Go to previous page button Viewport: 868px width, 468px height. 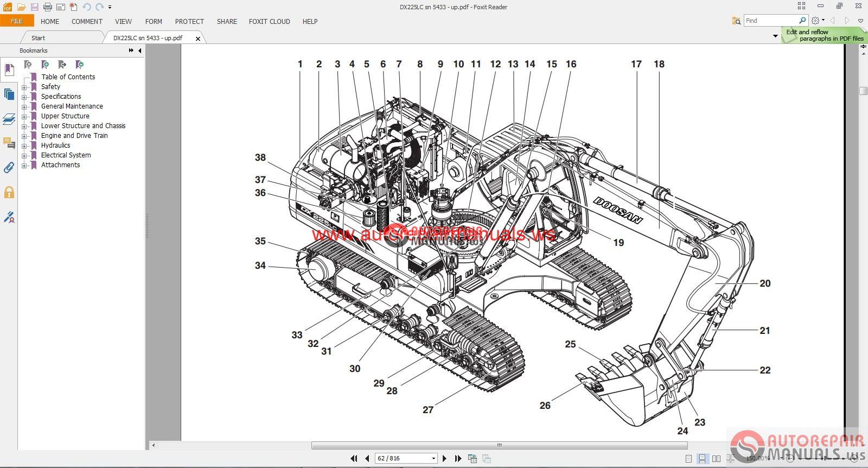pyautogui.click(x=367, y=458)
